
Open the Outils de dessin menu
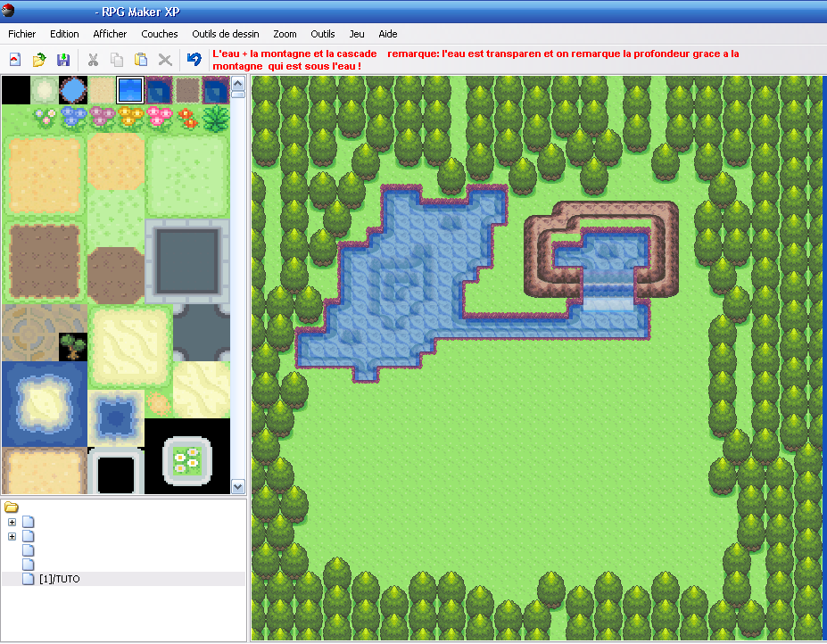click(225, 34)
